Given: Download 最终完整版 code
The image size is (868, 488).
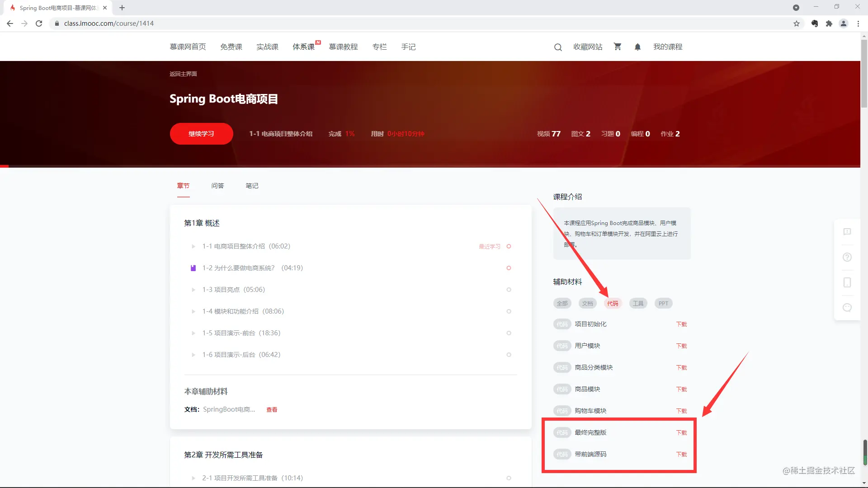Looking at the screenshot, I should (x=681, y=433).
